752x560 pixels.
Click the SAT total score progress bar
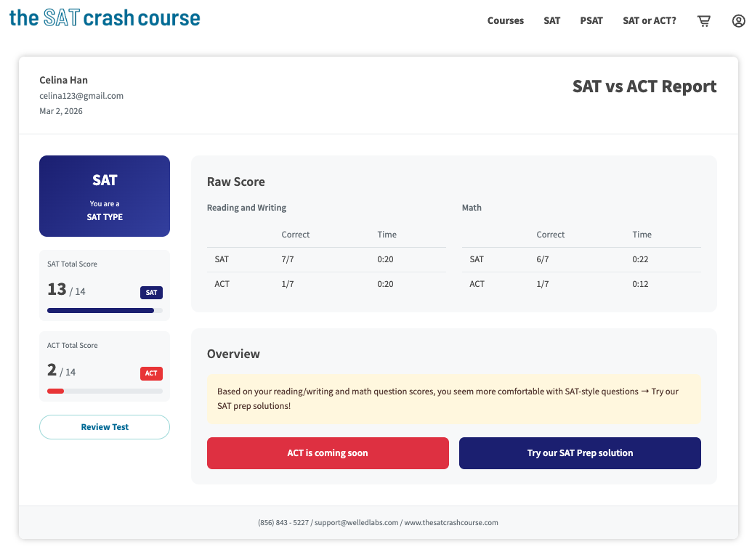point(105,310)
